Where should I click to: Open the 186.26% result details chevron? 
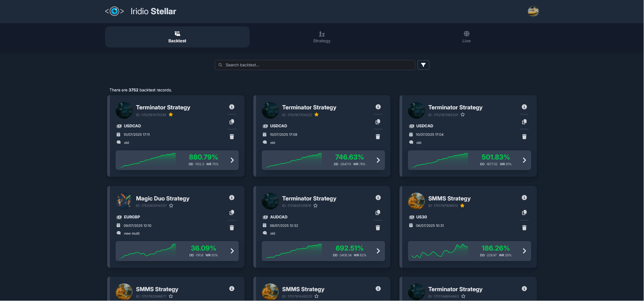pyautogui.click(x=525, y=251)
